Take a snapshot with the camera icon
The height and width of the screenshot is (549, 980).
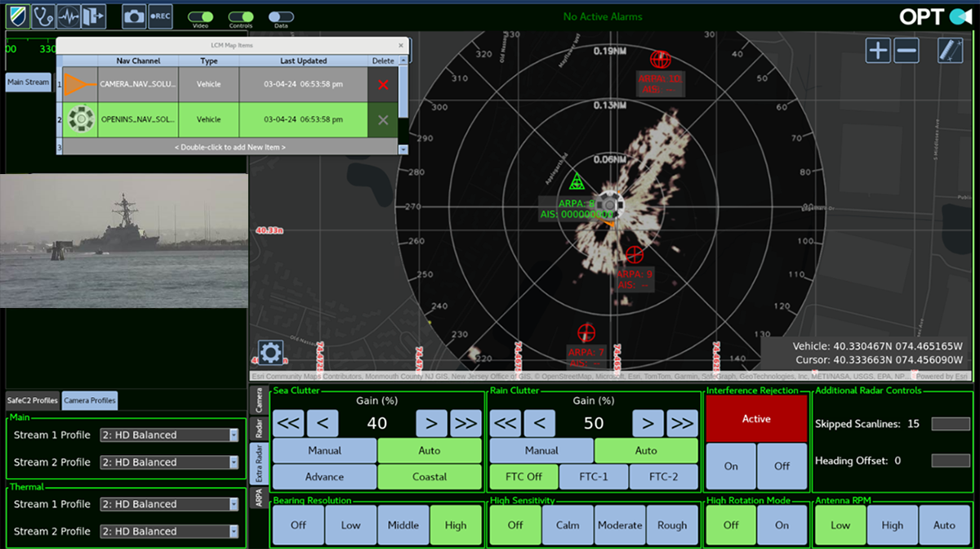point(134,16)
